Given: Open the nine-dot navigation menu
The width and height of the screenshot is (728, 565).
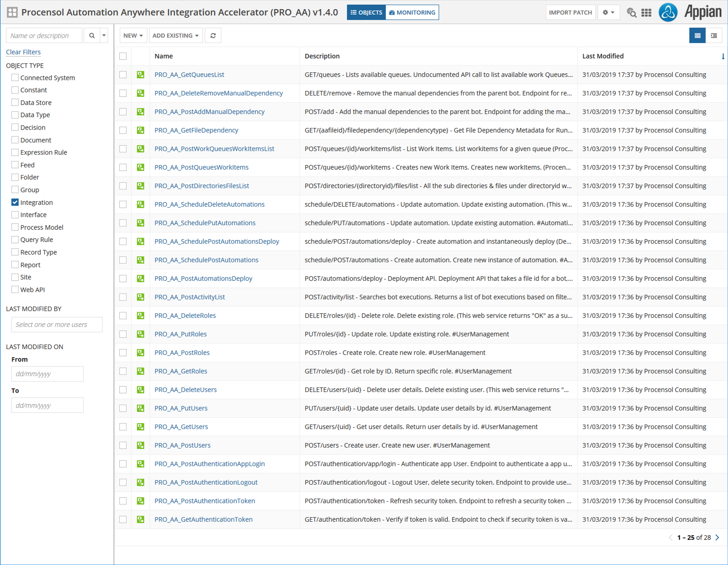Looking at the screenshot, I should [646, 12].
